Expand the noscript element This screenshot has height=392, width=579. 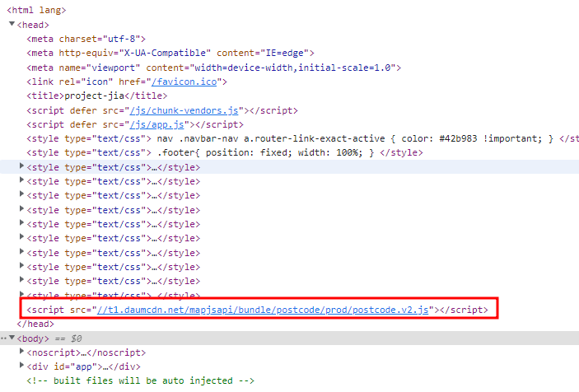click(21, 352)
